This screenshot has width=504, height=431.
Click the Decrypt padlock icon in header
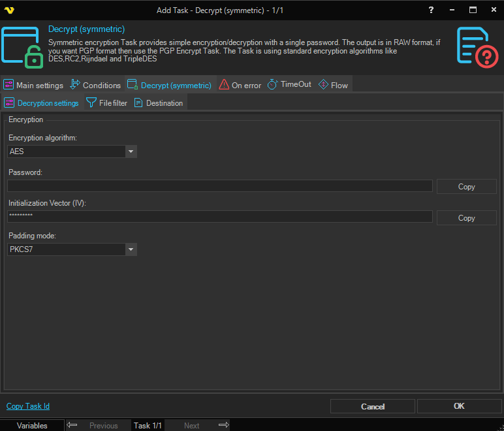pos(21,48)
